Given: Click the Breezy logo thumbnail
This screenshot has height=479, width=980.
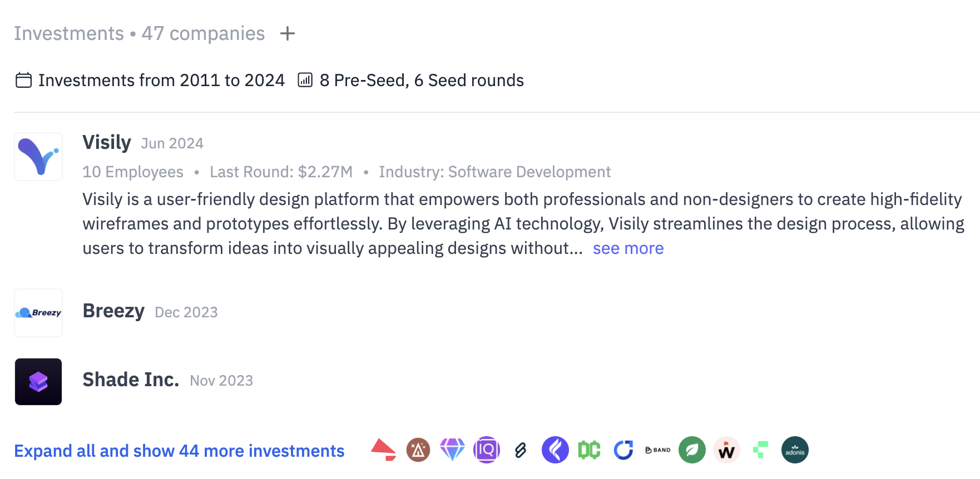Looking at the screenshot, I should click(x=38, y=313).
